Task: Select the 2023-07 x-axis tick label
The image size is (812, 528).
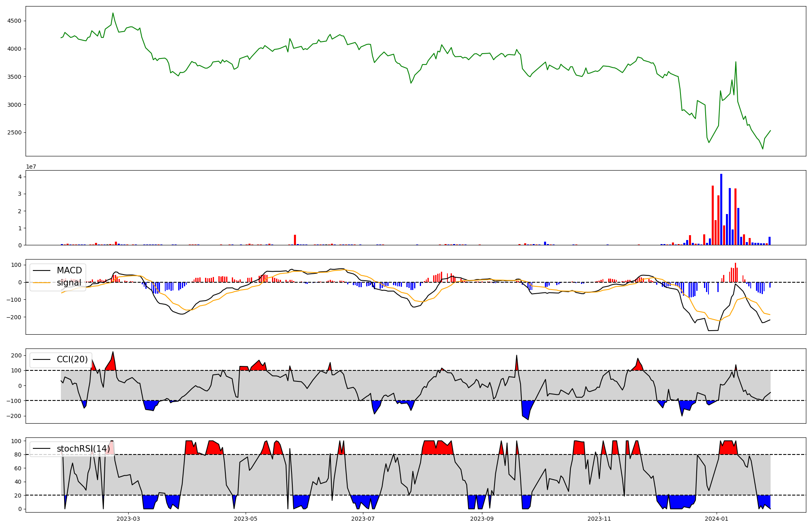Action: (363, 519)
